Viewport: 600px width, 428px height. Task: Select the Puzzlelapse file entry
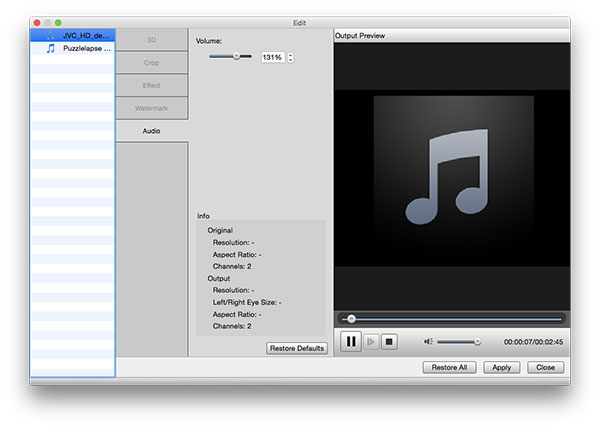pos(73,49)
